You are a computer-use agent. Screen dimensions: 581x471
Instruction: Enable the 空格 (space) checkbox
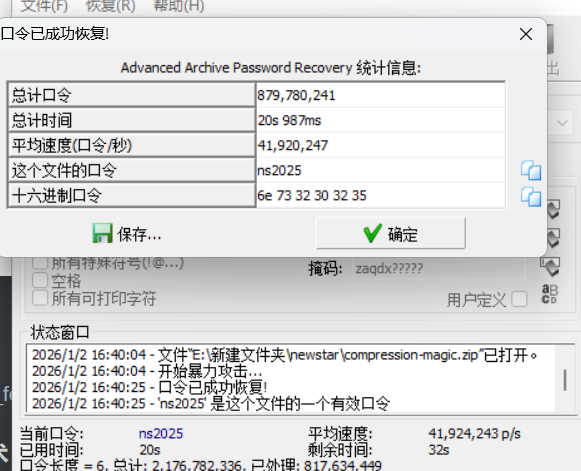tap(40, 281)
